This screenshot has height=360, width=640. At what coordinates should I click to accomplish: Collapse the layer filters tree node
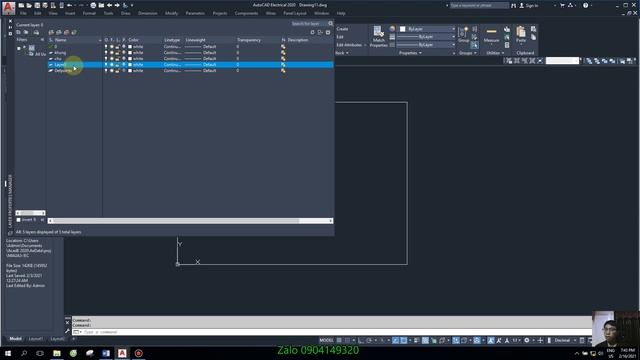(x=19, y=48)
